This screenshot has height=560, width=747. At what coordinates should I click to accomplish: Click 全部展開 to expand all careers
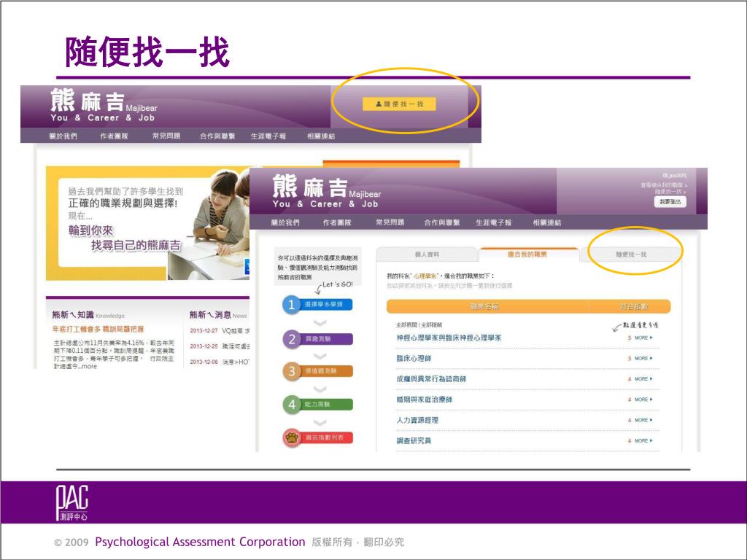406,324
